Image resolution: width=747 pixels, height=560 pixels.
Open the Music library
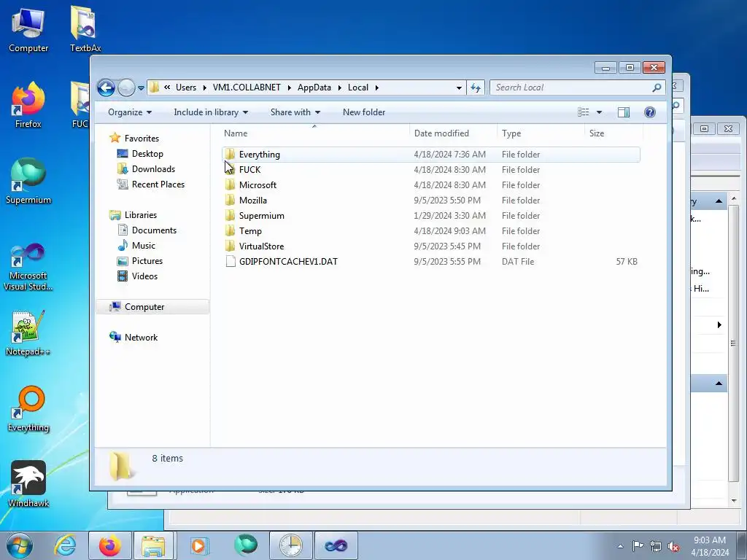[144, 246]
